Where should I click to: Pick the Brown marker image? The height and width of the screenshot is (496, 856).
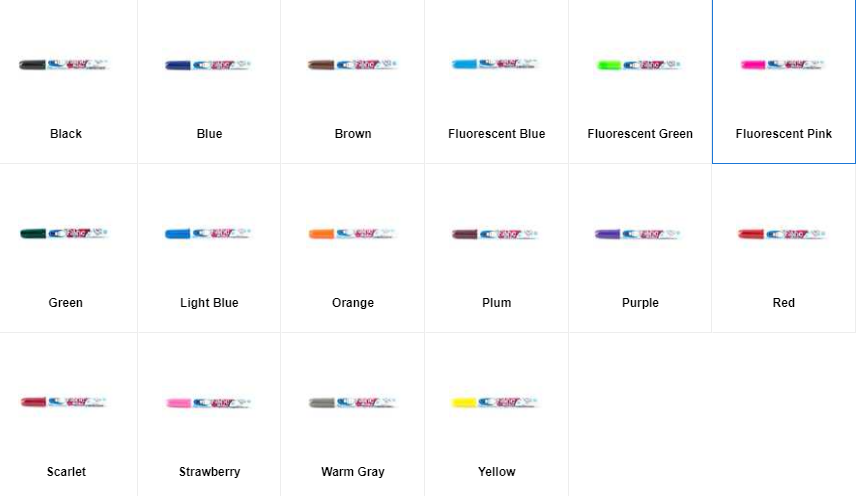(x=353, y=65)
